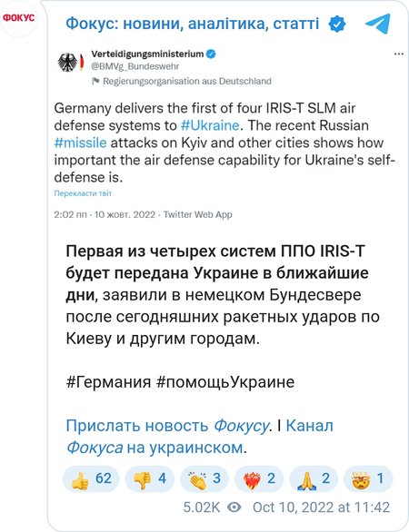This screenshot has height=532, width=409.
Task: Open the #missile hashtag link
Action: [x=80, y=143]
